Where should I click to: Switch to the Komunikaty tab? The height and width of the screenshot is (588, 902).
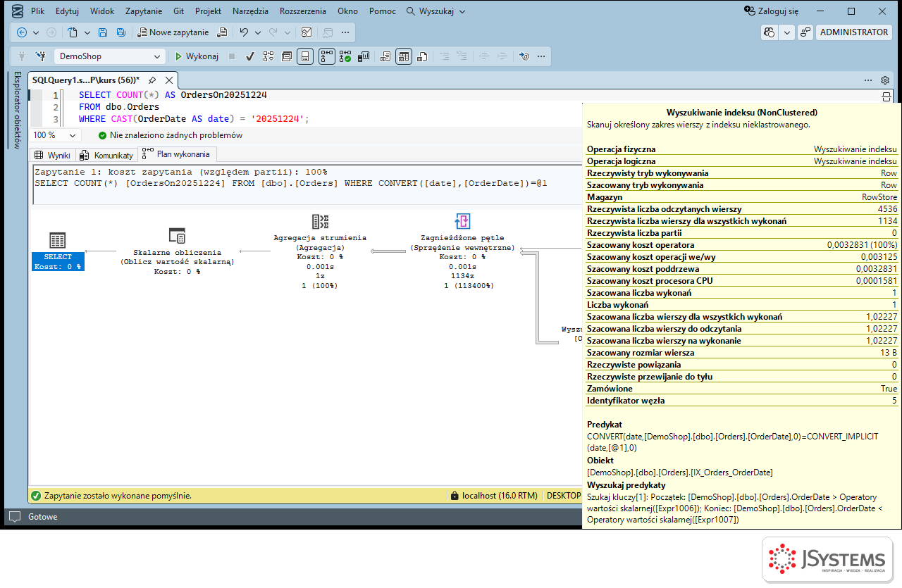point(106,155)
